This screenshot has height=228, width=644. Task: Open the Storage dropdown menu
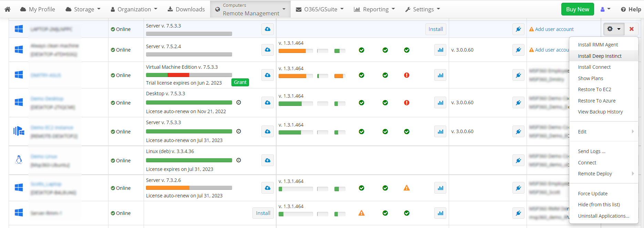83,9
